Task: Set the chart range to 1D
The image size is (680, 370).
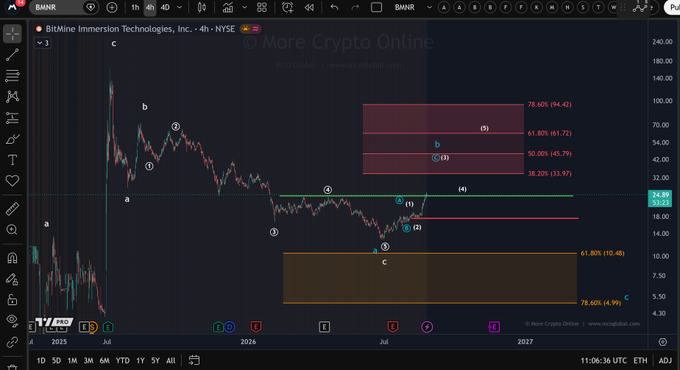Action: click(41, 360)
